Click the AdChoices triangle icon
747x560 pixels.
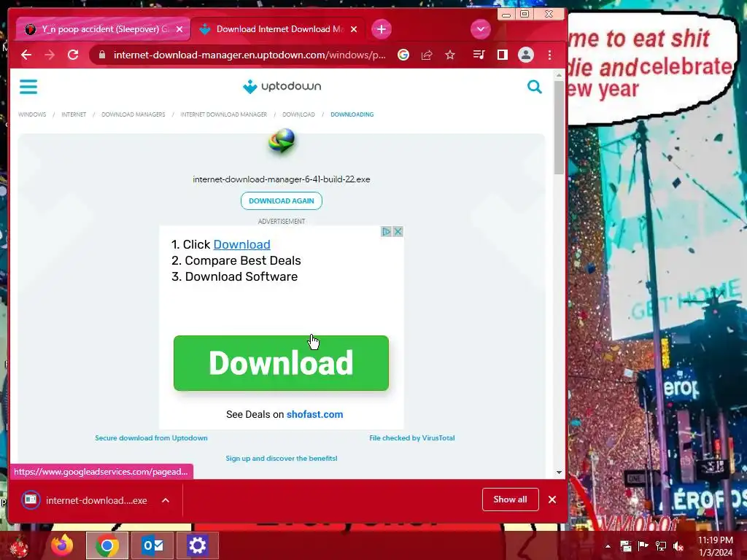(x=387, y=231)
